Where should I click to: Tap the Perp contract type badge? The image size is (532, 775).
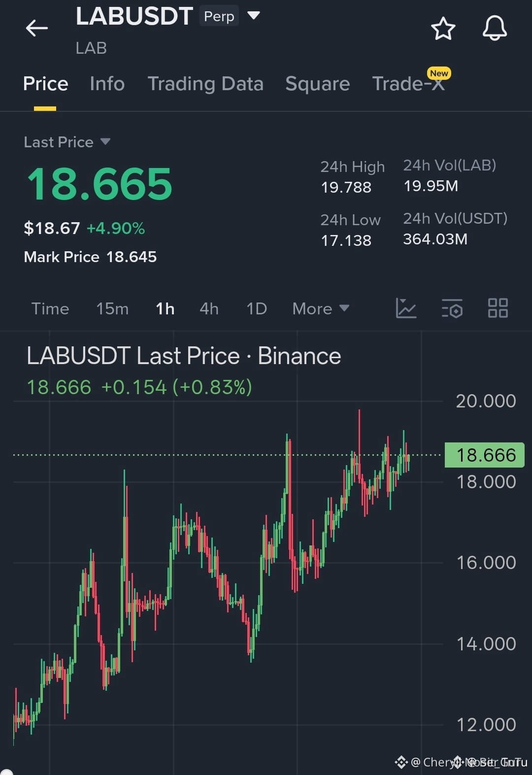[x=219, y=16]
